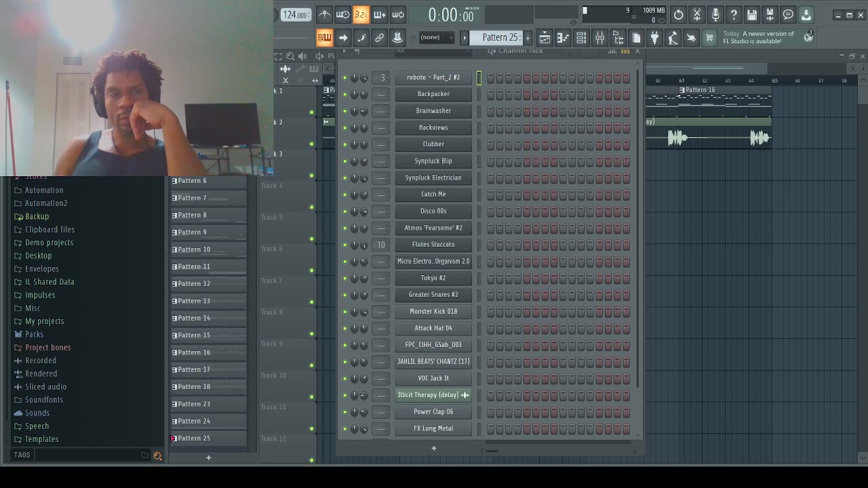
Task: Open the Piano roll icon
Action: click(563, 38)
